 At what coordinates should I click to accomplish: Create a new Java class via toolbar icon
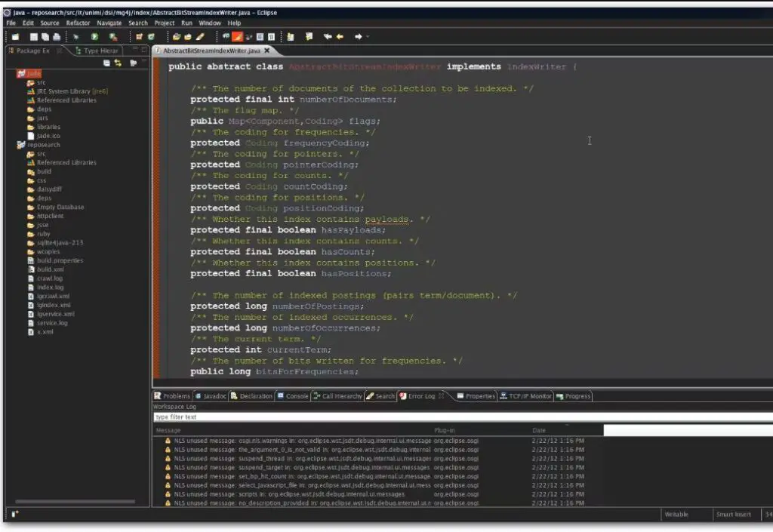tap(151, 37)
